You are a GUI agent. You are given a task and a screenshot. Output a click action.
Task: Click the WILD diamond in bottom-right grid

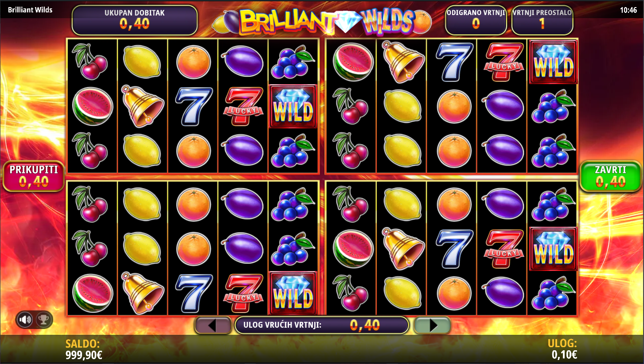click(554, 248)
